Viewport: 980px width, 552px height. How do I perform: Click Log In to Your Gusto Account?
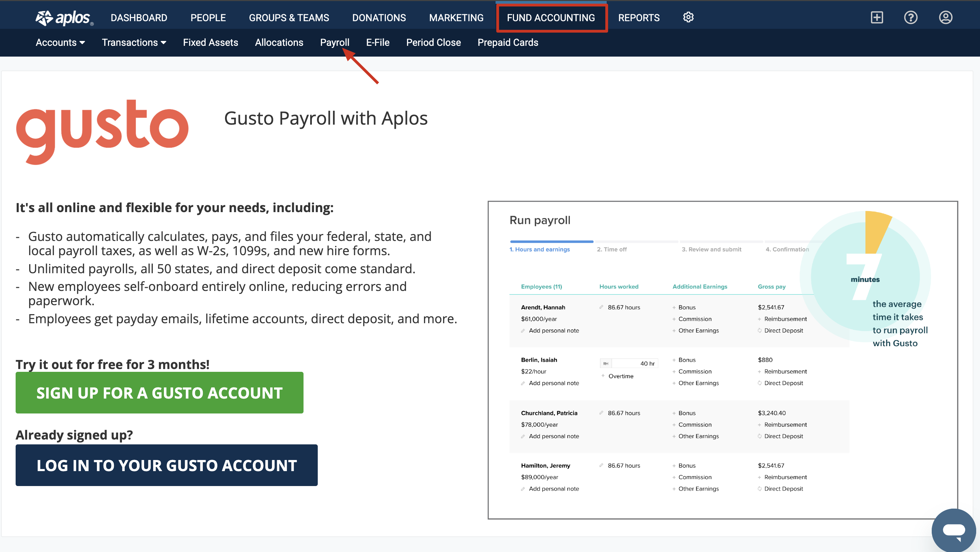[167, 465]
